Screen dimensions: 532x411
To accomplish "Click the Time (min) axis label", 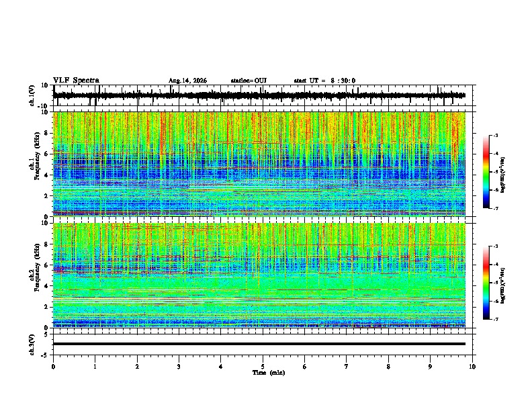I will [269, 373].
